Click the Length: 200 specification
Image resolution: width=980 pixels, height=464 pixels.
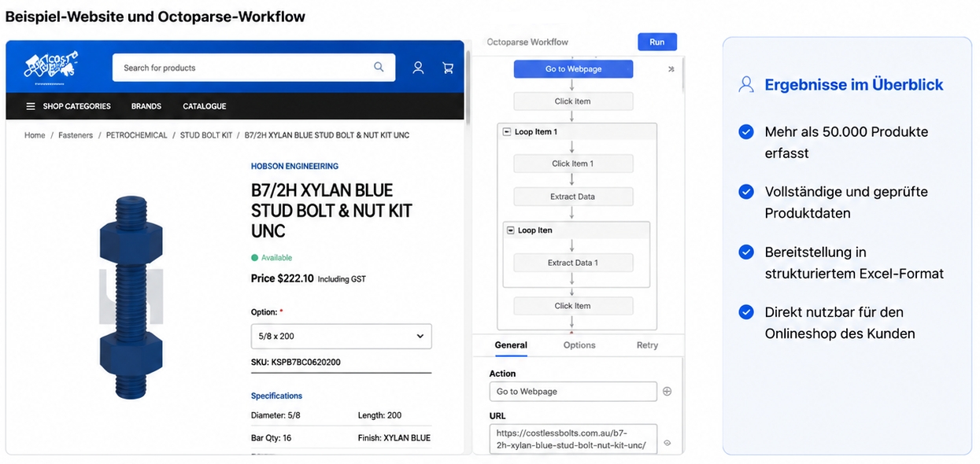click(379, 415)
